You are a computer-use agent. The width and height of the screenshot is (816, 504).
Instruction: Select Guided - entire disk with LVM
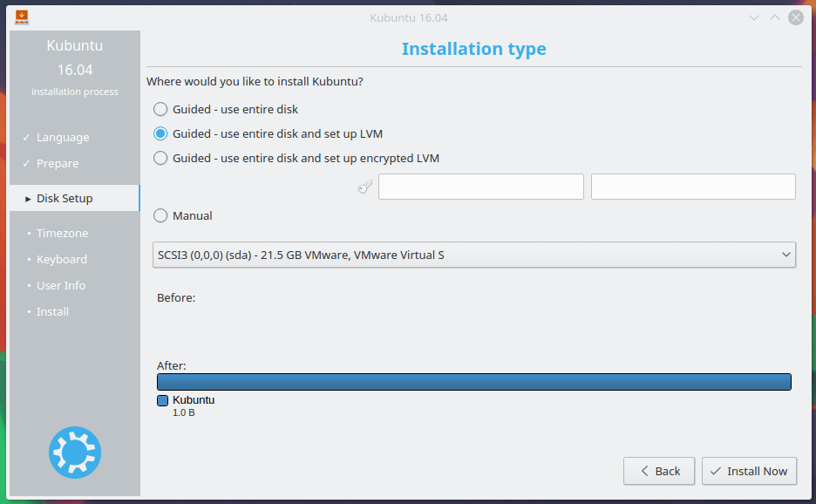(268, 133)
